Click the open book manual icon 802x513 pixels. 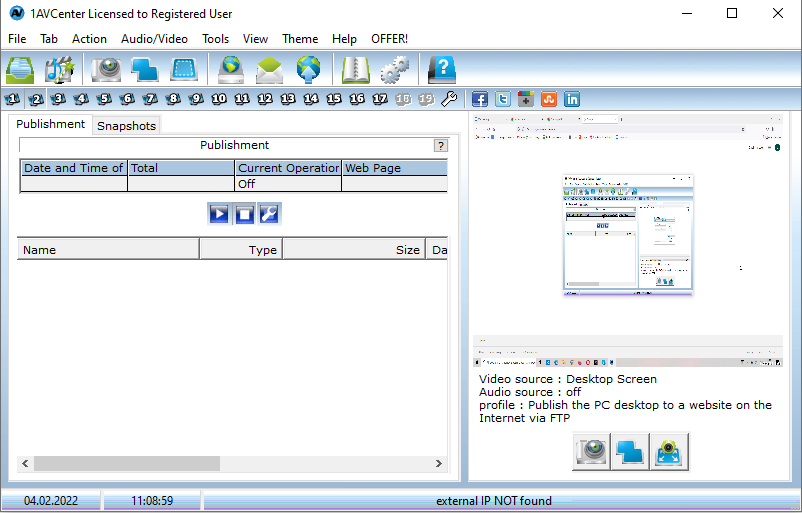[x=356, y=69]
